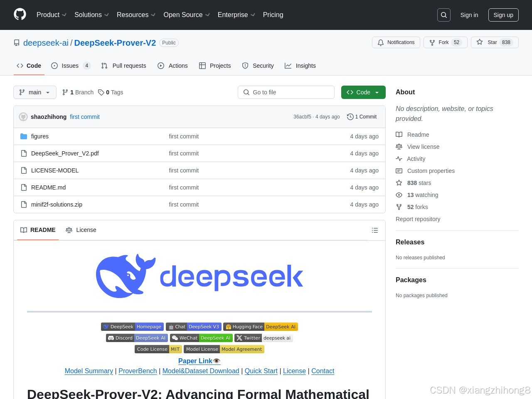This screenshot has width=532, height=399.
Task: Click the repository icon before deepseek-ai
Action: pyautogui.click(x=17, y=43)
